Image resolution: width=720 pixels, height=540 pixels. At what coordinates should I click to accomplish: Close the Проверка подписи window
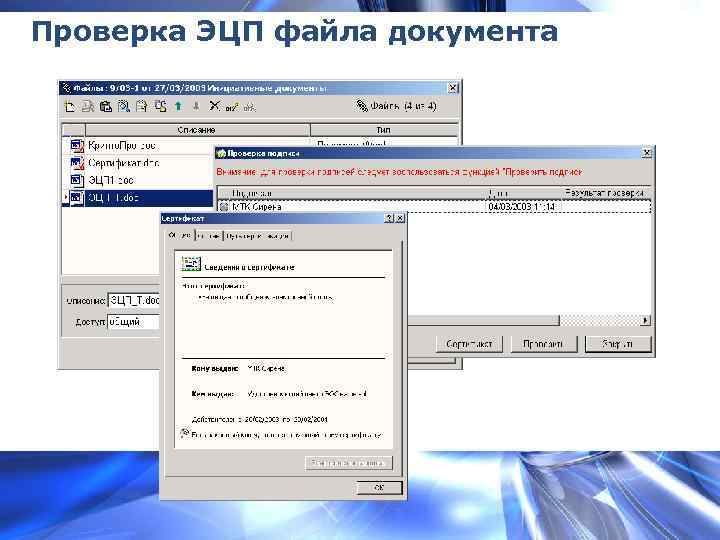coord(647,153)
